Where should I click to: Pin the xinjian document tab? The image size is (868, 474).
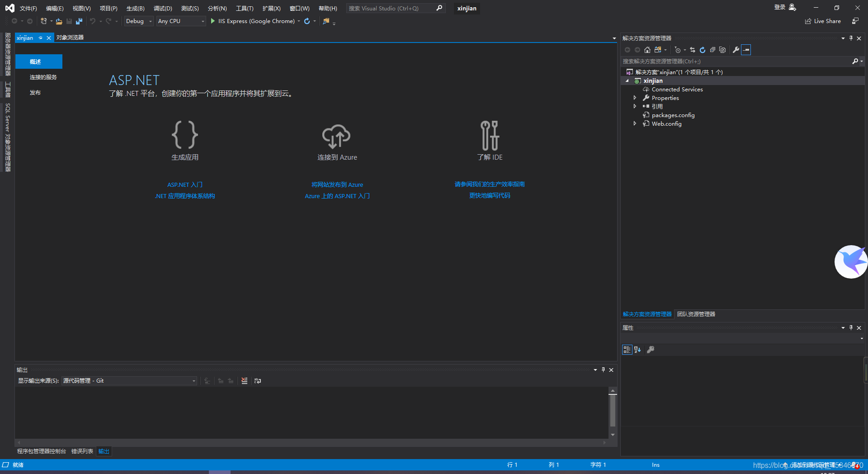41,38
